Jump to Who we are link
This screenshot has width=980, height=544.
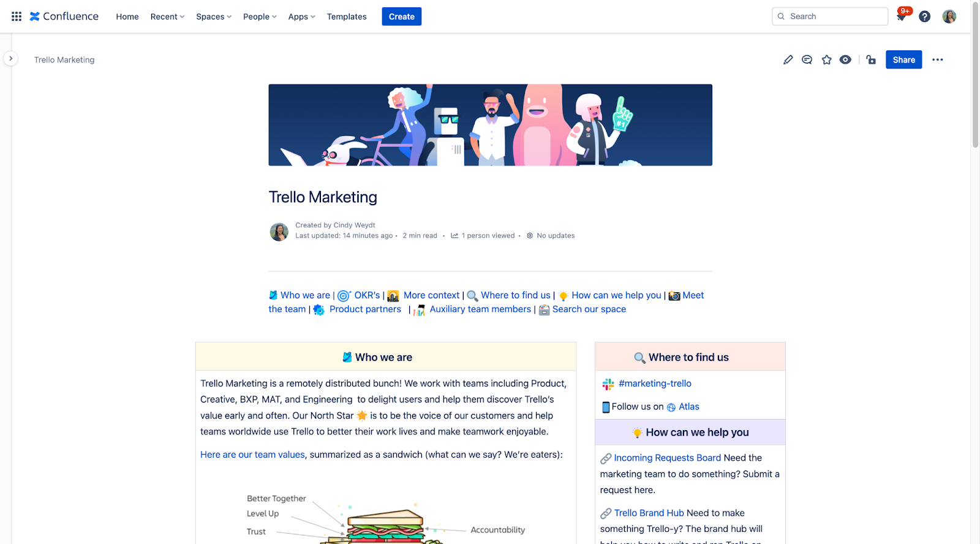pos(305,295)
